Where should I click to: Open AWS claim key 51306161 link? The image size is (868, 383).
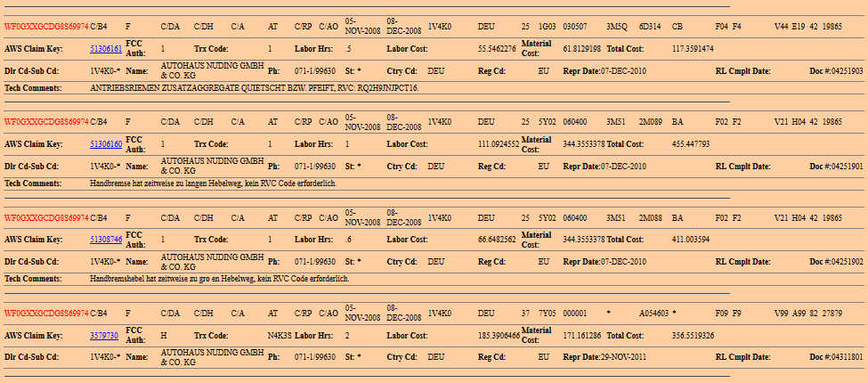(x=106, y=48)
